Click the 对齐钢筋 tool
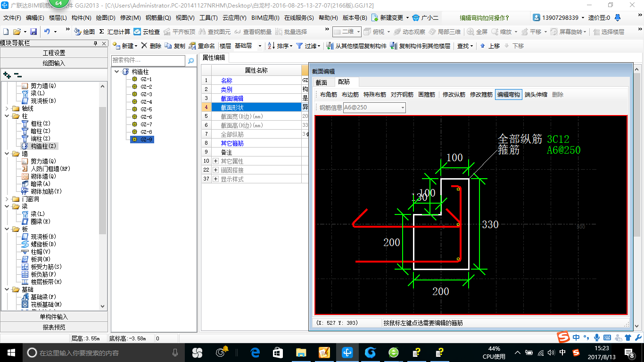The image size is (644, 362). pos(402,95)
